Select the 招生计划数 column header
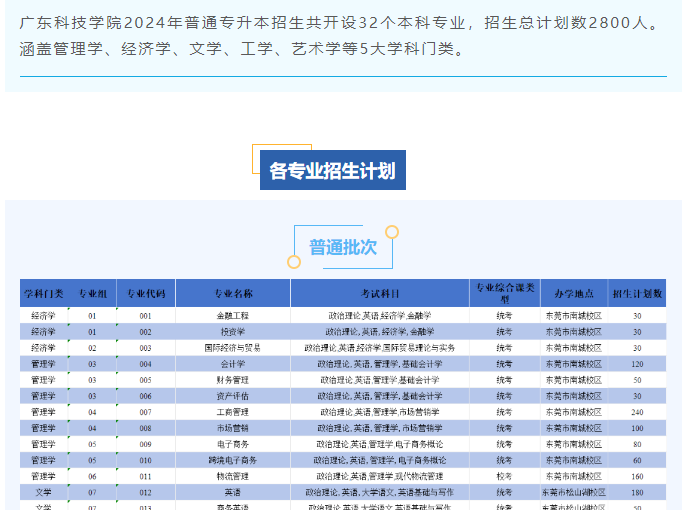The width and height of the screenshot is (685, 510). point(637,293)
